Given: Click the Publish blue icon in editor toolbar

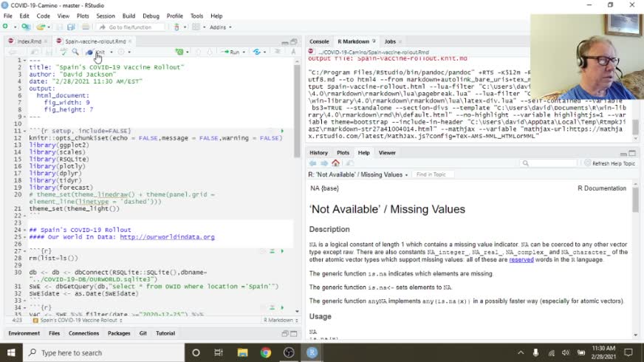Looking at the screenshot, I should point(257,52).
